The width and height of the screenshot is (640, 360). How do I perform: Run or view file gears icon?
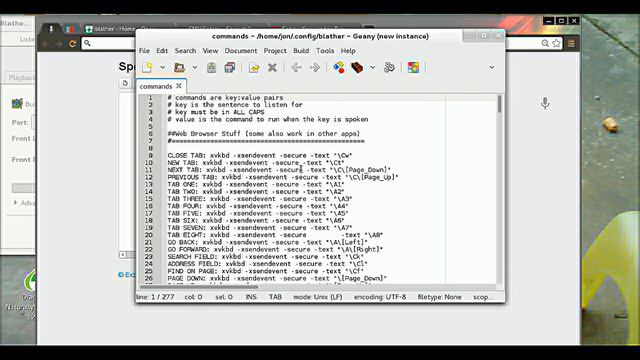[389, 67]
